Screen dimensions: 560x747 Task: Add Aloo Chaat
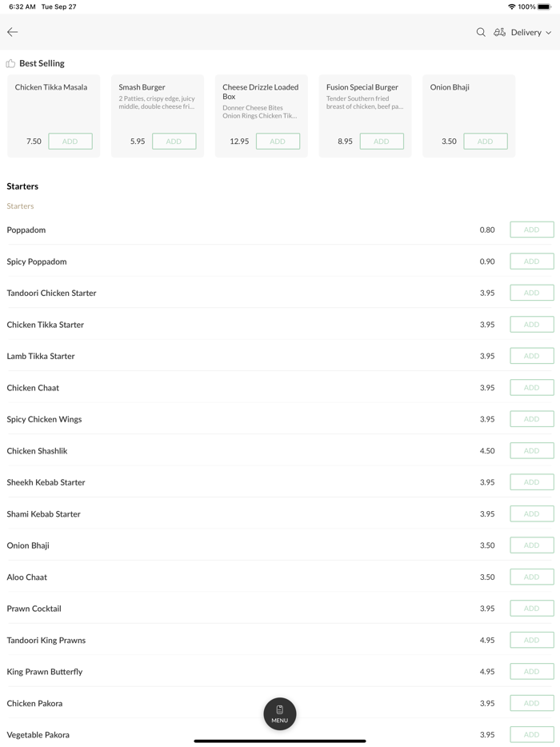tap(532, 577)
